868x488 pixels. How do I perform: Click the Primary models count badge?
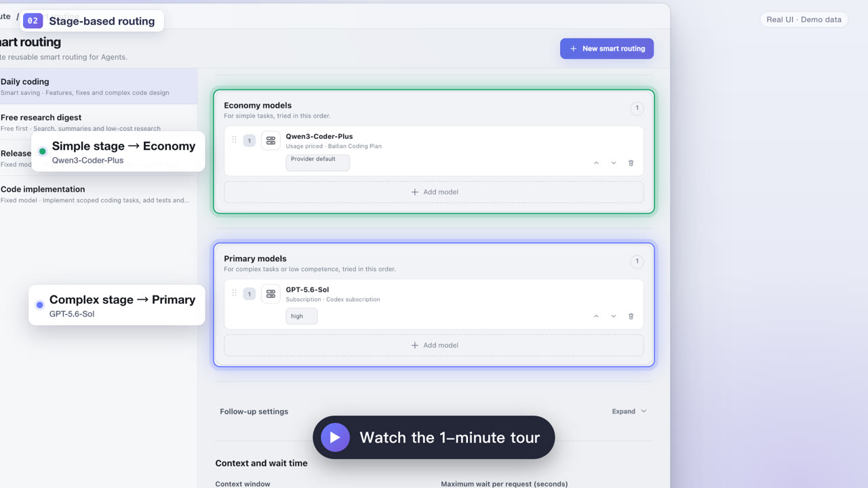[x=637, y=262]
